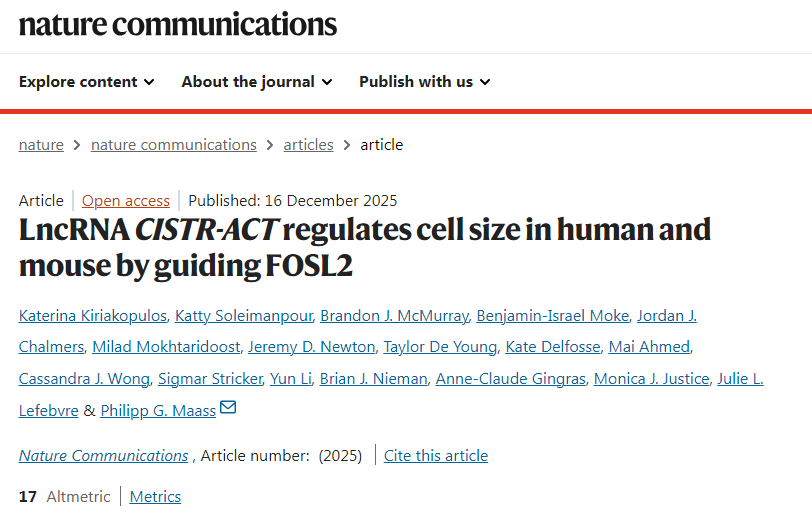The height and width of the screenshot is (517, 812).
Task: Select author Katty Soleimanpour
Action: pyautogui.click(x=242, y=316)
